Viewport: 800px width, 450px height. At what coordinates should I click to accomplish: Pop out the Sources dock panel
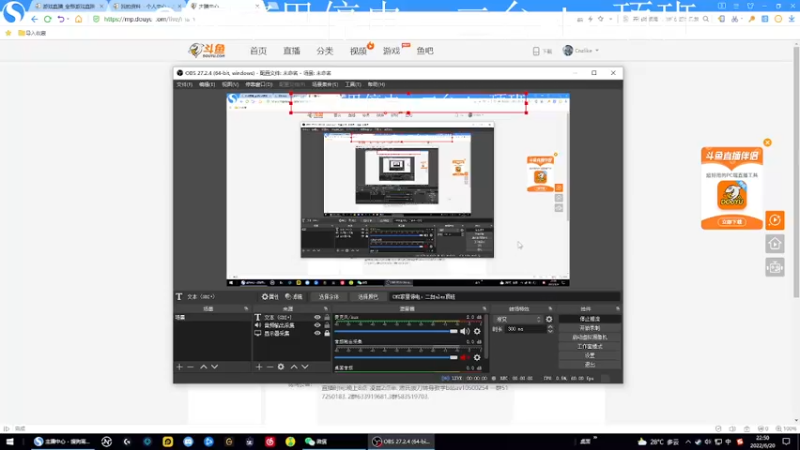click(x=326, y=309)
